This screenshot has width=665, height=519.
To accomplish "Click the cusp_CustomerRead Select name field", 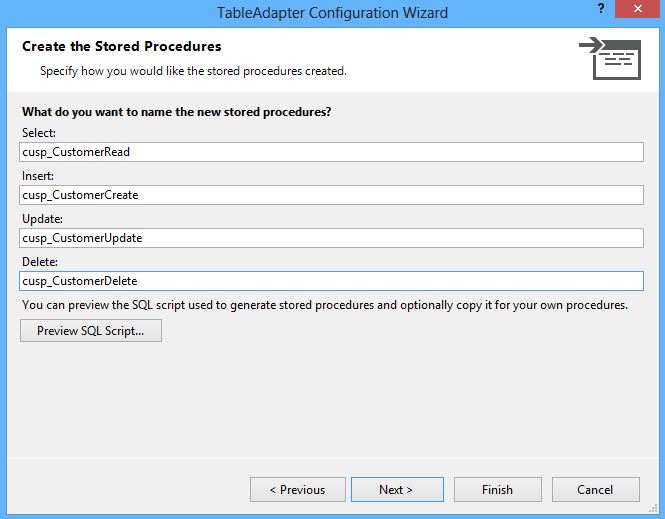I will tap(331, 152).
